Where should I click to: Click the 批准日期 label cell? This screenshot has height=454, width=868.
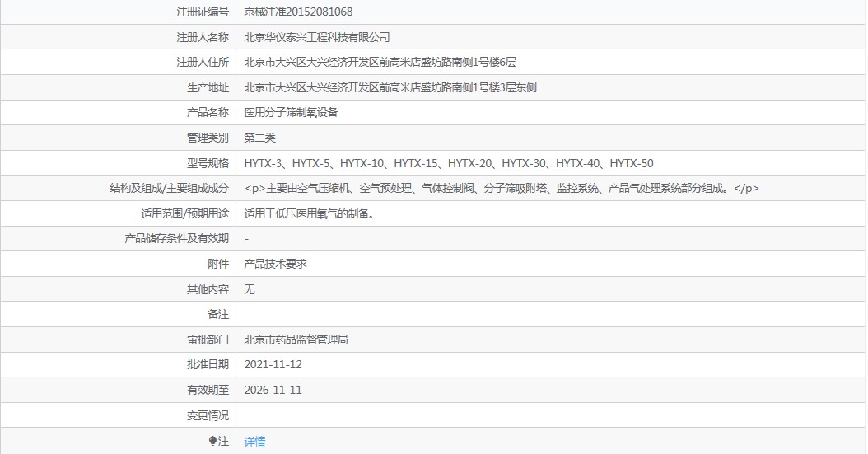pos(119,364)
